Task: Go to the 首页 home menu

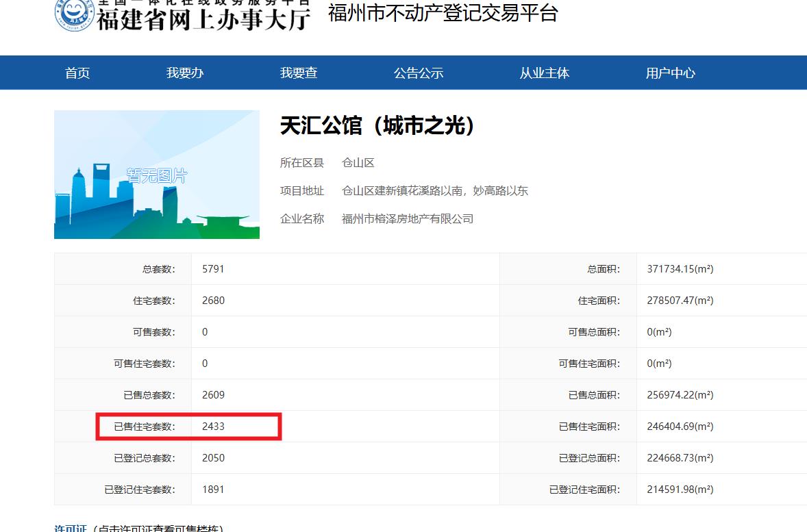Action: (77, 73)
